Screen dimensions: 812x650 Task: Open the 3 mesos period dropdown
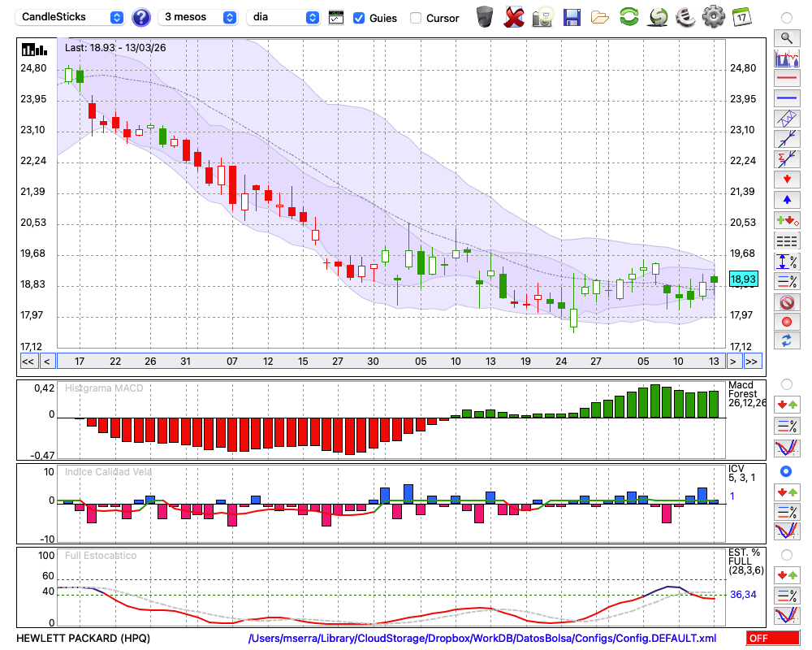point(200,17)
